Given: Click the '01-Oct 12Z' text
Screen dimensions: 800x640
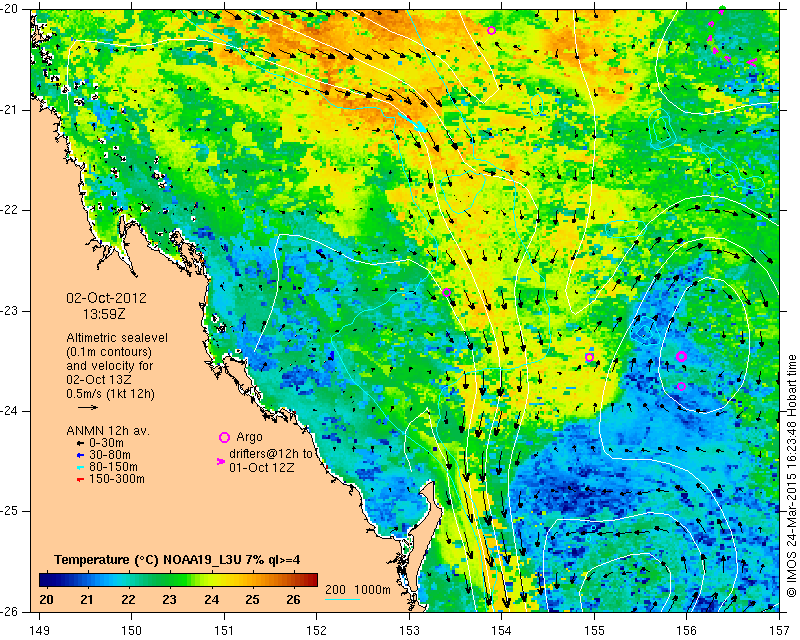Looking at the screenshot, I should 261,467.
